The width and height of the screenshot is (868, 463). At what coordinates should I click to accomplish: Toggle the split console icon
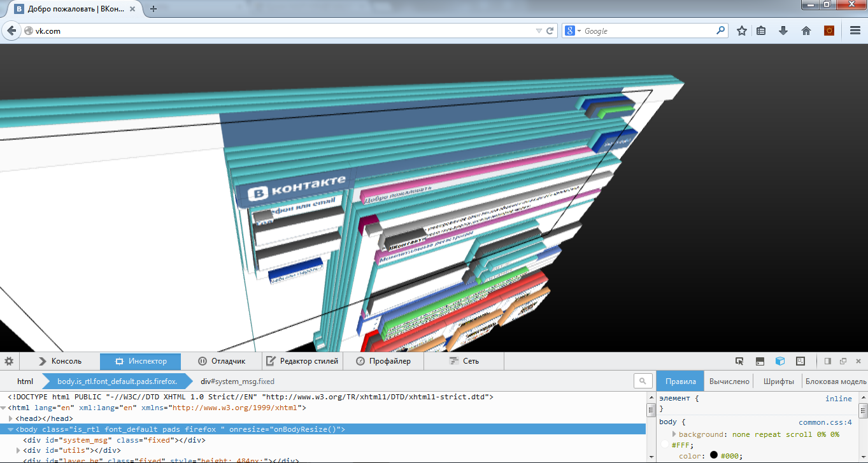coord(760,361)
